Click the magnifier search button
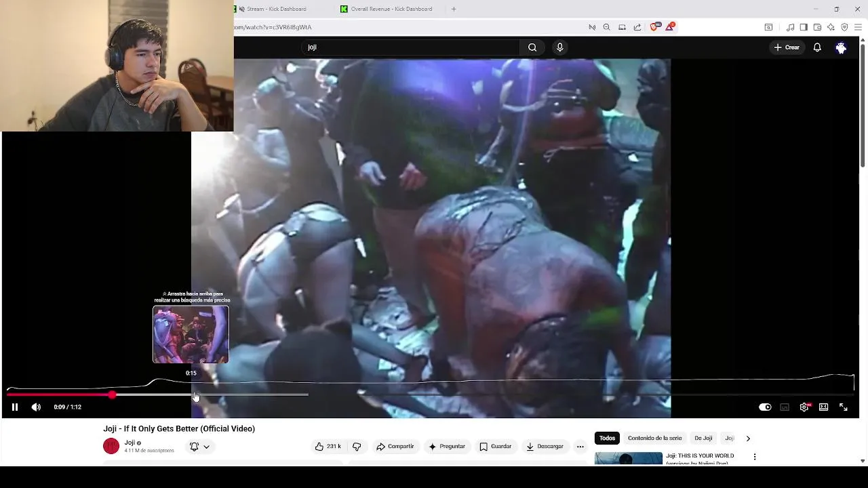Image resolution: width=868 pixels, height=488 pixels. click(x=532, y=47)
